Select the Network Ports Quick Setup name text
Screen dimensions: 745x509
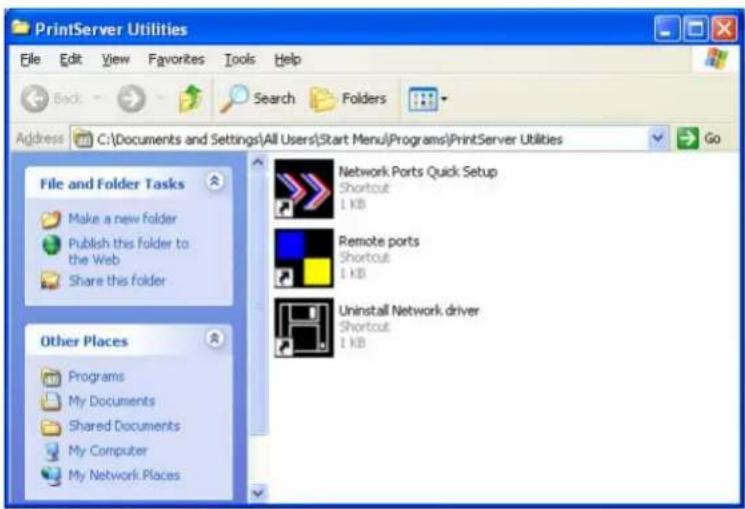tap(418, 172)
